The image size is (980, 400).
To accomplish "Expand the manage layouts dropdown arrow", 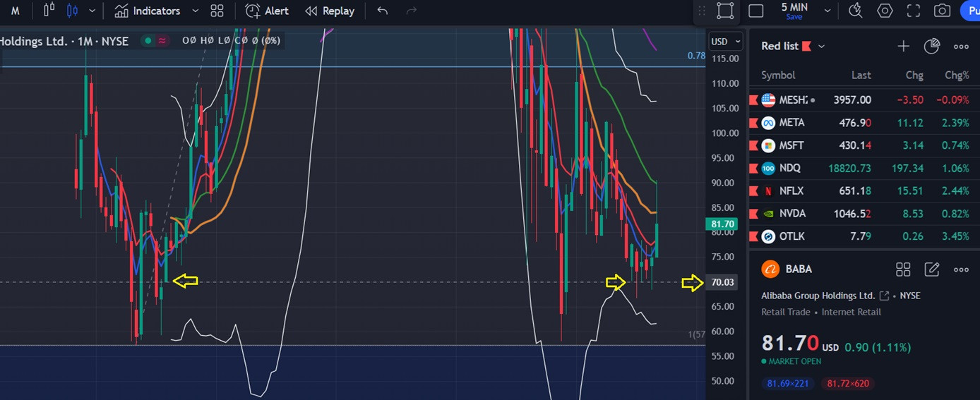I will pos(827,11).
